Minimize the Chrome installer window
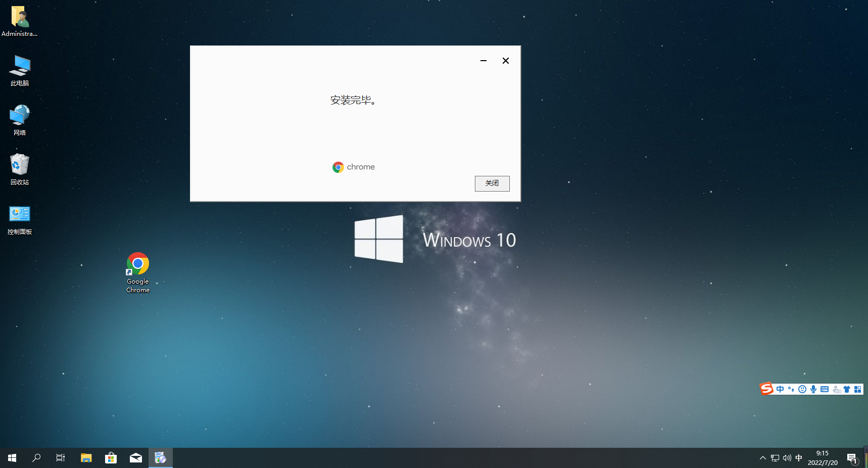This screenshot has height=468, width=868. (484, 61)
